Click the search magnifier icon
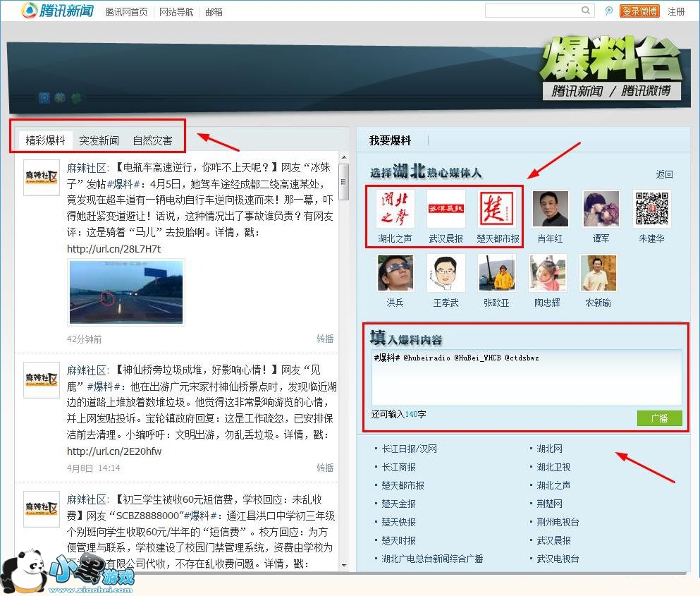The height and width of the screenshot is (596, 700). point(585,11)
